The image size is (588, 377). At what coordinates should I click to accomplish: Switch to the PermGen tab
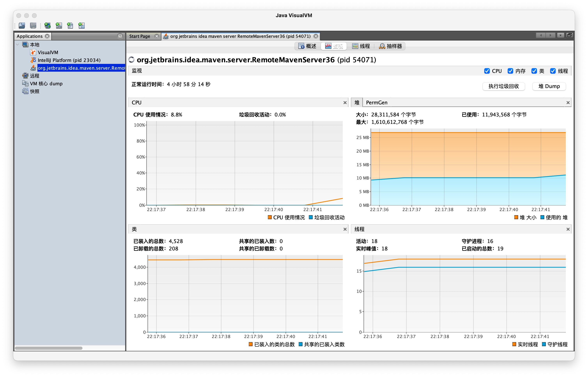tap(376, 103)
